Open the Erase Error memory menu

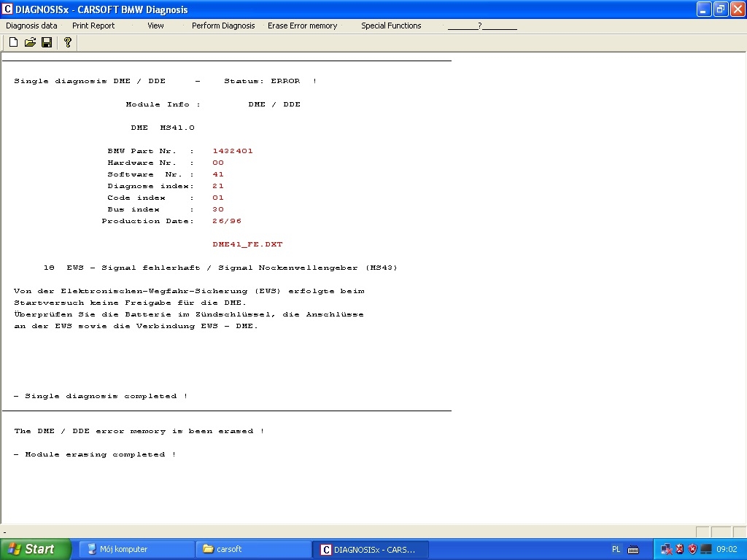pos(302,26)
